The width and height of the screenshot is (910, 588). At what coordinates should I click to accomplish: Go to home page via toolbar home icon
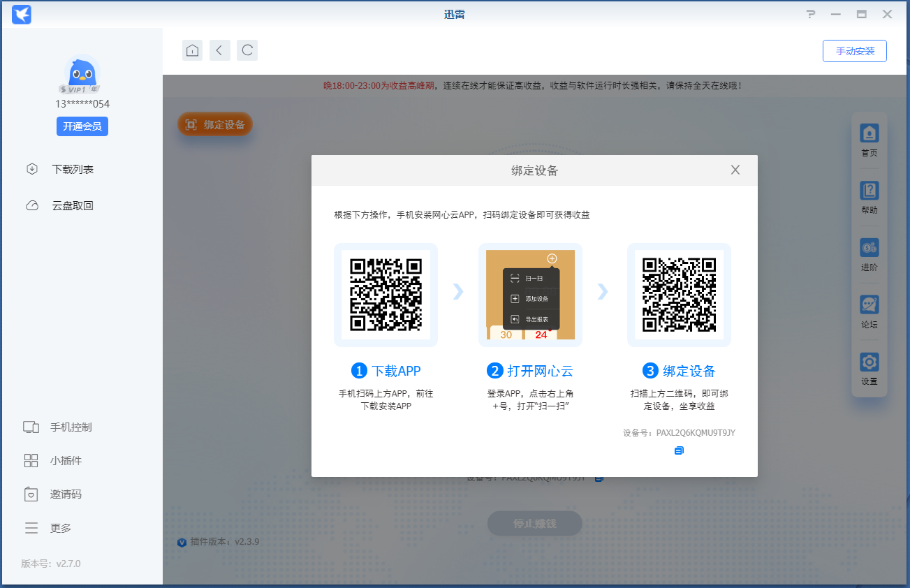(193, 50)
